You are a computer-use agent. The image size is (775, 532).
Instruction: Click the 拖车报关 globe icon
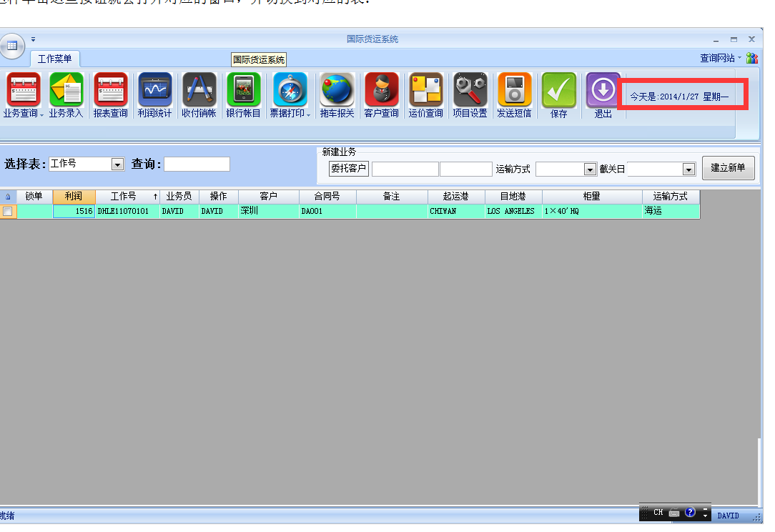click(337, 90)
